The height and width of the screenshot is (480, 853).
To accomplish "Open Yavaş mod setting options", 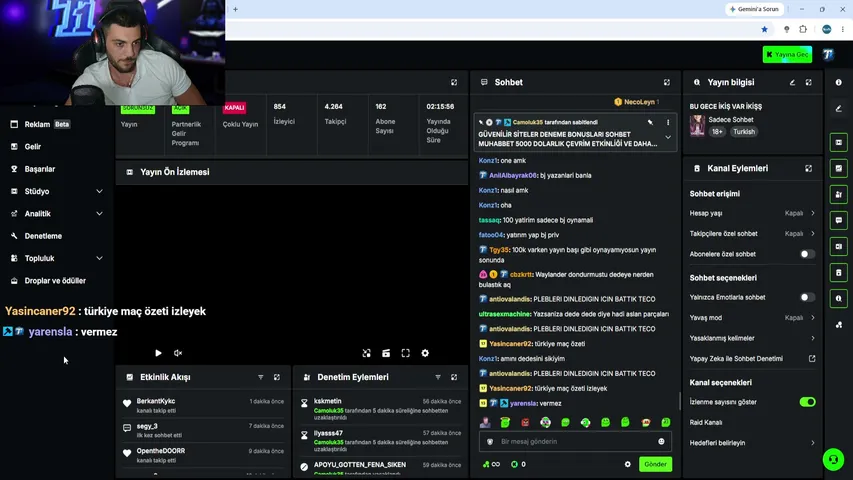I will 752,318.
